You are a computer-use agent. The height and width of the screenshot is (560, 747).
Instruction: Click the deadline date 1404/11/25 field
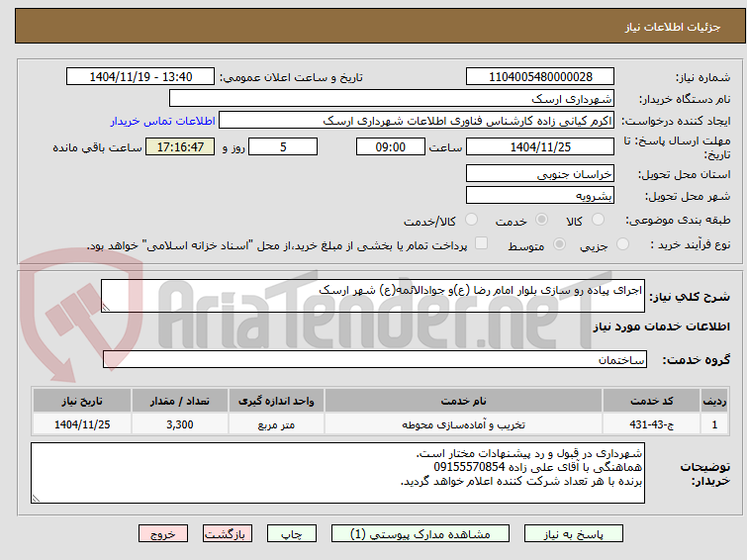pyautogui.click(x=540, y=146)
